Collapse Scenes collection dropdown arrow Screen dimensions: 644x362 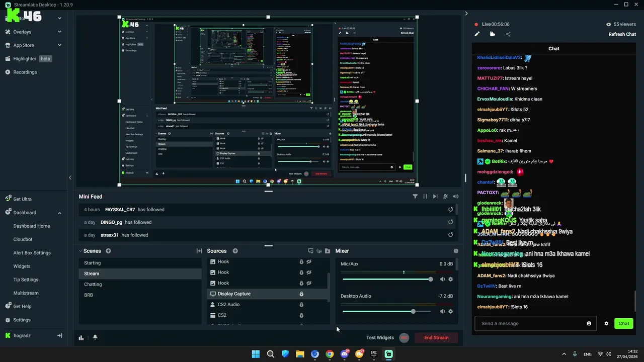point(80,251)
